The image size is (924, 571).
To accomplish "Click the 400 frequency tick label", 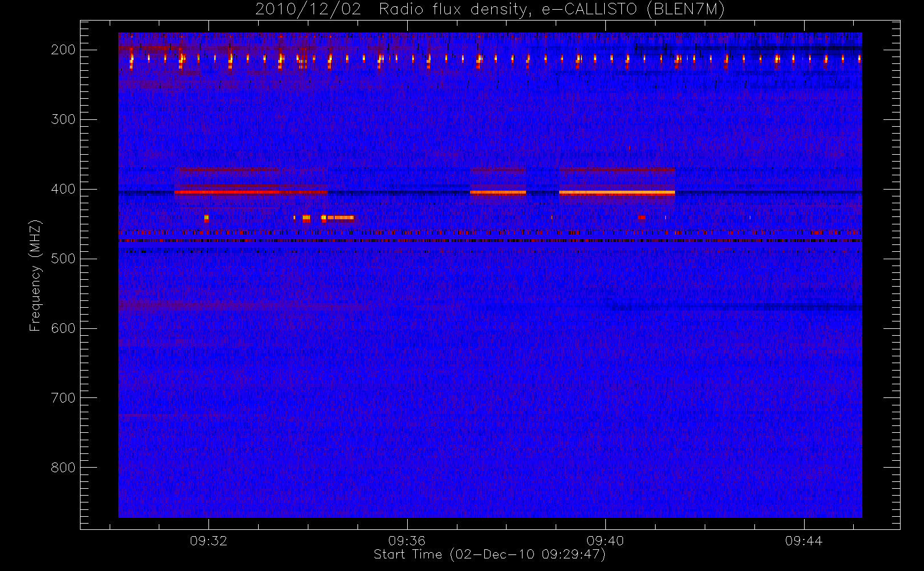I will tap(63, 189).
